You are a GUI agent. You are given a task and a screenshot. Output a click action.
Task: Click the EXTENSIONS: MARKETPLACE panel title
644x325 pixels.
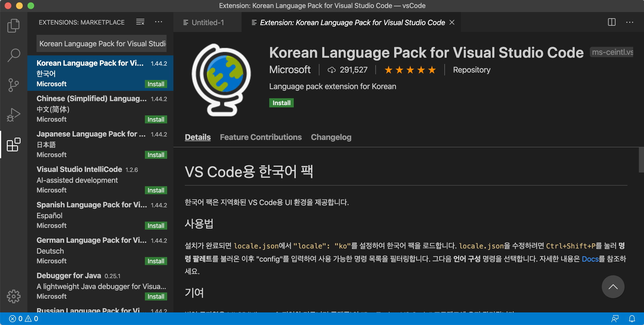coord(82,22)
